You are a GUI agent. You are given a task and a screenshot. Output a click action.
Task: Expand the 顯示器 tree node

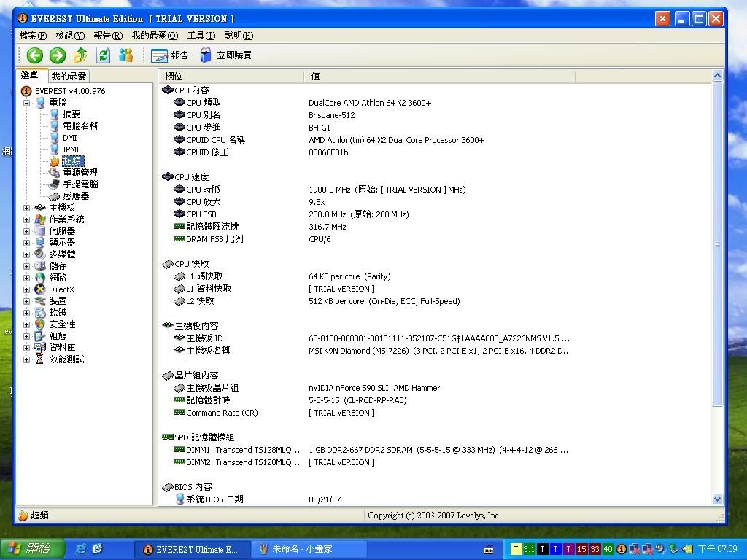tap(27, 243)
